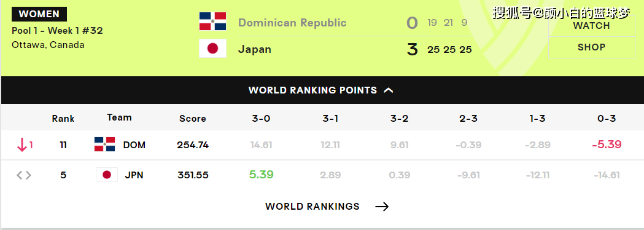Click Japan's score of 351.55
644x230 pixels.
click(193, 175)
